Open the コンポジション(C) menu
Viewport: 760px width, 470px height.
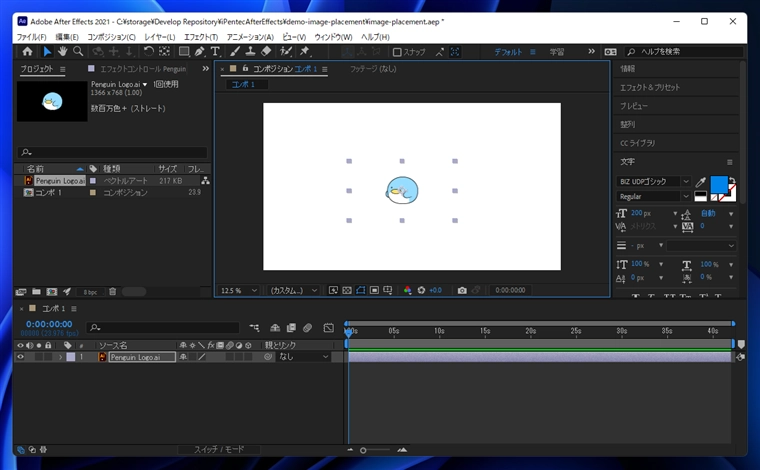point(111,37)
